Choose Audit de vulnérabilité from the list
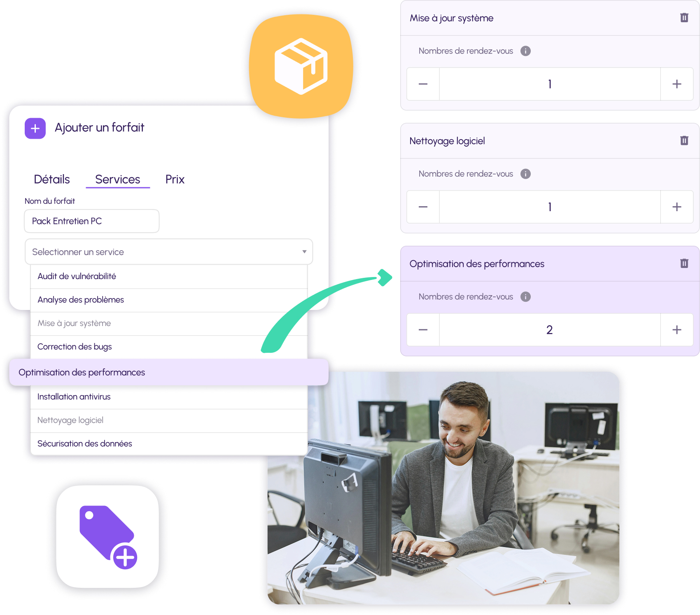Viewport: 700px width, 615px height. click(77, 276)
